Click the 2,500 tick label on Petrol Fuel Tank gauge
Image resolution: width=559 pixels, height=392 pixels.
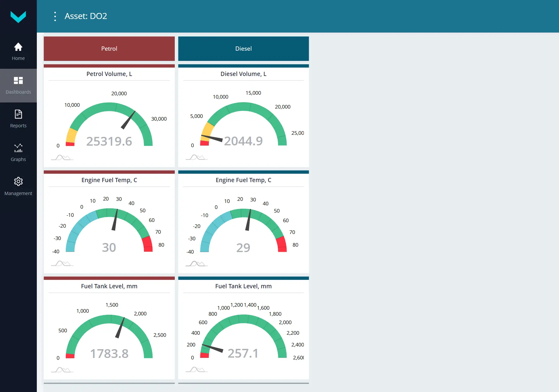[160, 335]
